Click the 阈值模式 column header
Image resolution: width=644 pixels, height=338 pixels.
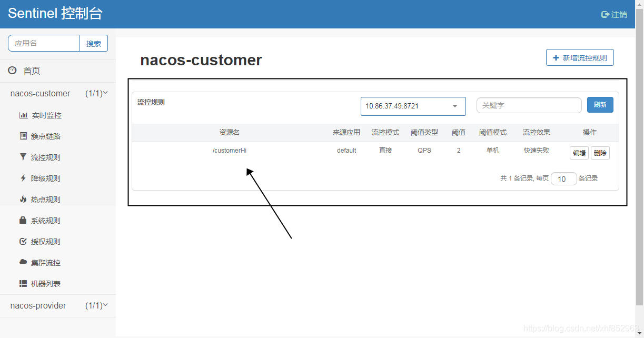tap(493, 133)
